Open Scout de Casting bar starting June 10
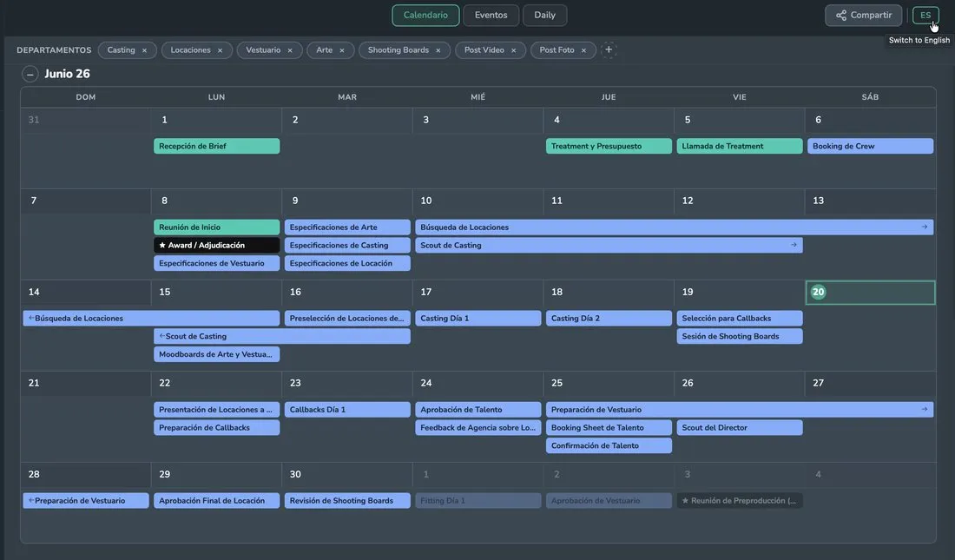Viewport: 955px width, 560px height. (609, 245)
